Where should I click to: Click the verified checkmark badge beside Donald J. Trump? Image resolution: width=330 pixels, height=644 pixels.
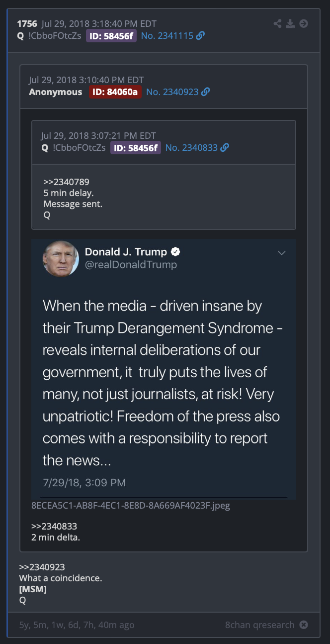coord(175,252)
